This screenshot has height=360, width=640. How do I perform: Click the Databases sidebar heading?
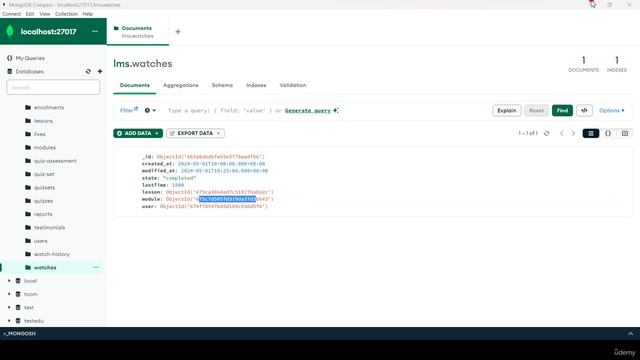29,71
